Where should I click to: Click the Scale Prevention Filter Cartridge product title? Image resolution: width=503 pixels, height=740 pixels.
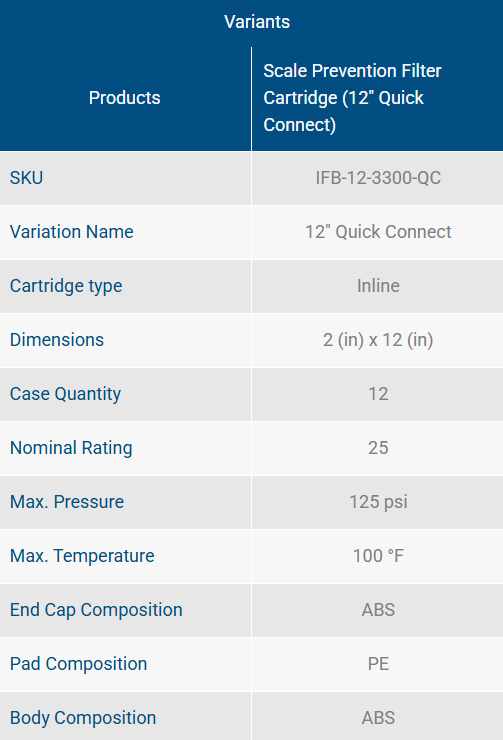pyautogui.click(x=352, y=98)
